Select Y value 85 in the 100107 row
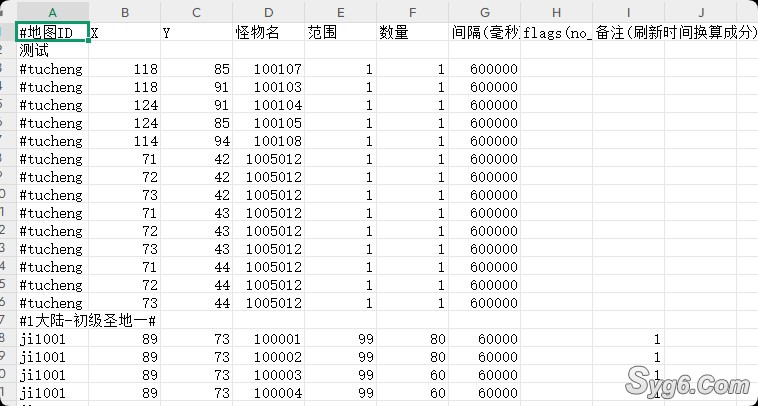The width and height of the screenshot is (758, 406). 196,69
